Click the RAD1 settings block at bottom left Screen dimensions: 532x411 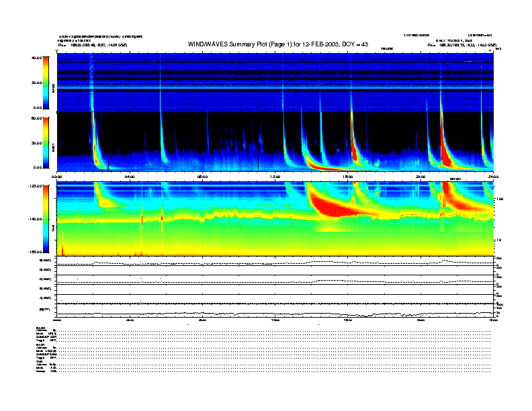pos(46,351)
